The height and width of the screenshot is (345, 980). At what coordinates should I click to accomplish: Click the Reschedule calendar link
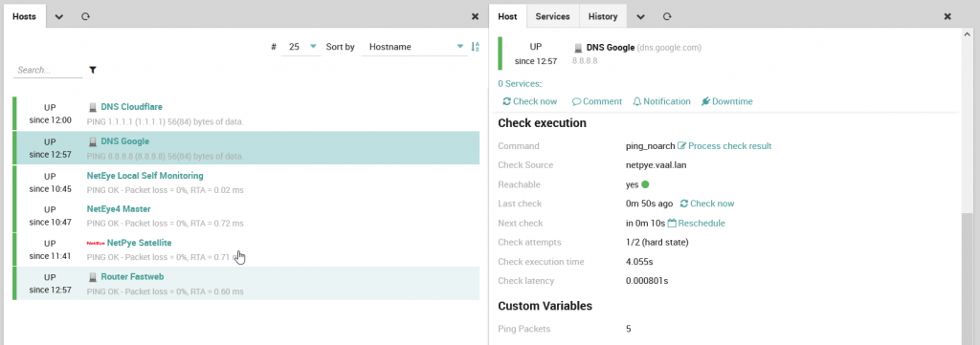pos(697,223)
